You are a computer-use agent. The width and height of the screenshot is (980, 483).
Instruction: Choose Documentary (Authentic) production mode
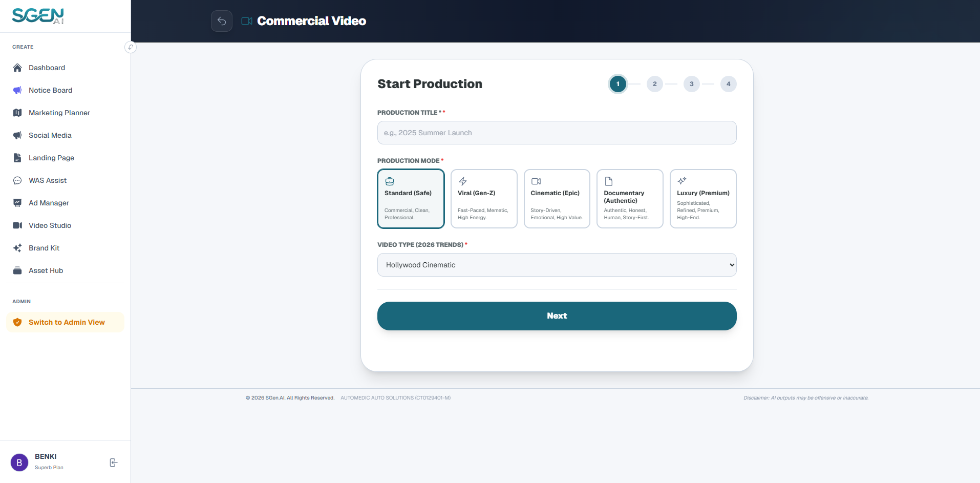[630, 199]
